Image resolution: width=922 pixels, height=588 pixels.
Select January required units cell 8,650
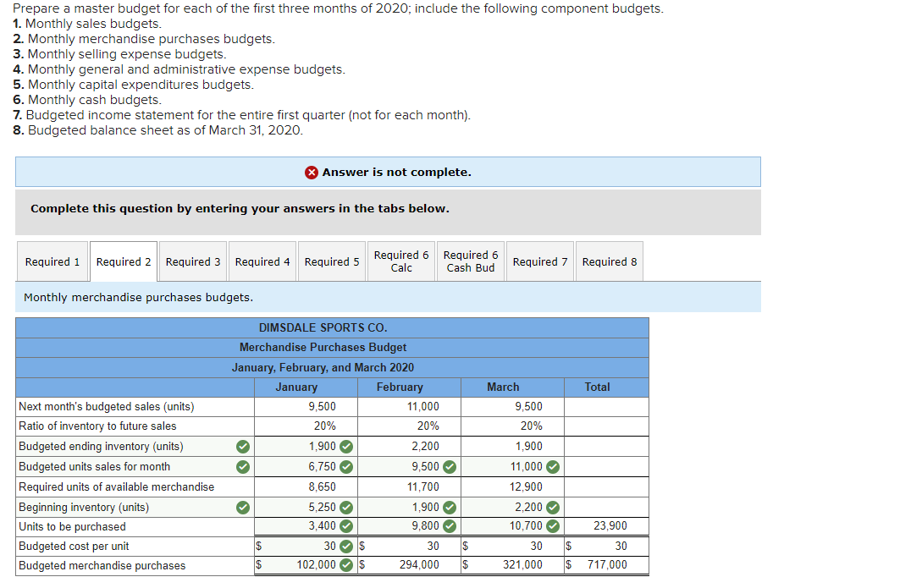(x=306, y=487)
